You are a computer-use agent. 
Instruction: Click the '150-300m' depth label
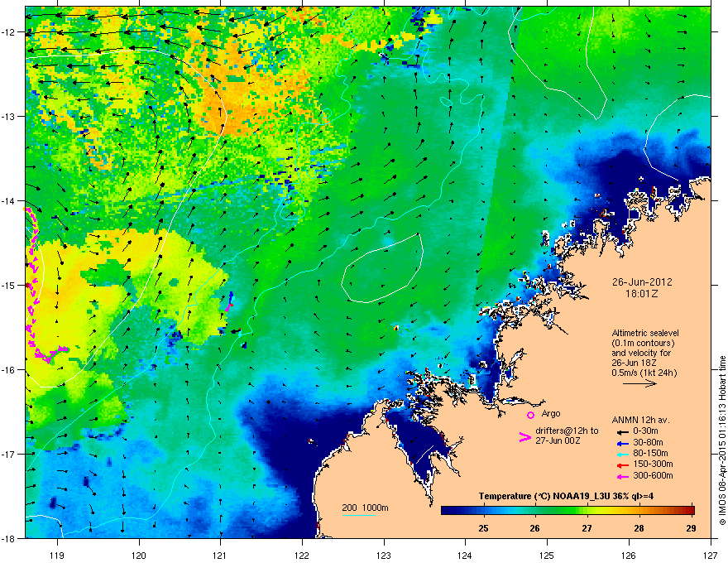click(653, 464)
